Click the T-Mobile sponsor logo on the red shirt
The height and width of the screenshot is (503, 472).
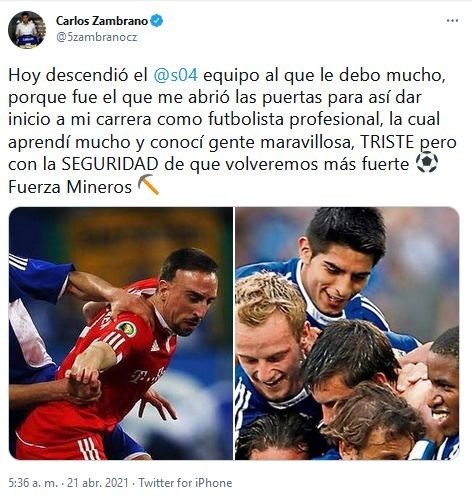click(x=147, y=375)
